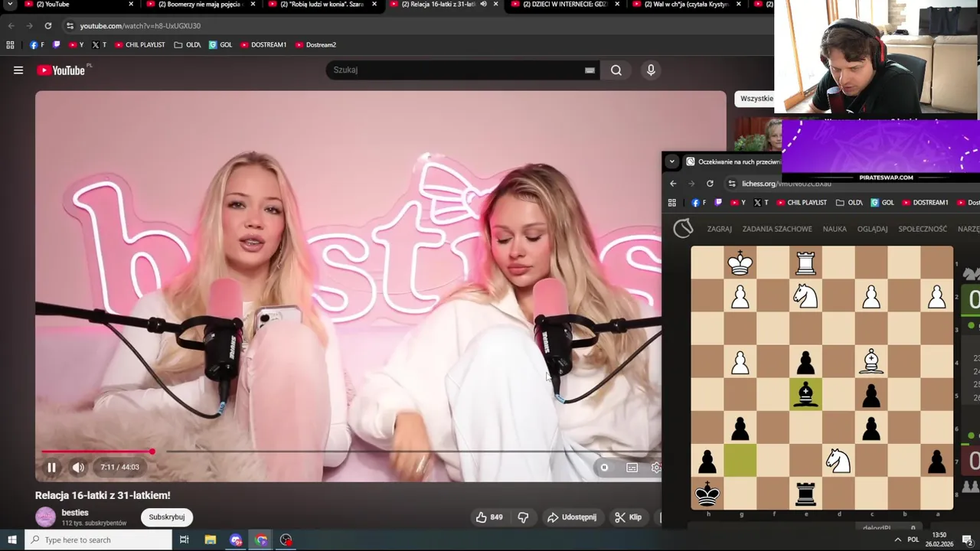Open Task View on the taskbar
This screenshot has height=551, width=980.
coord(184,540)
